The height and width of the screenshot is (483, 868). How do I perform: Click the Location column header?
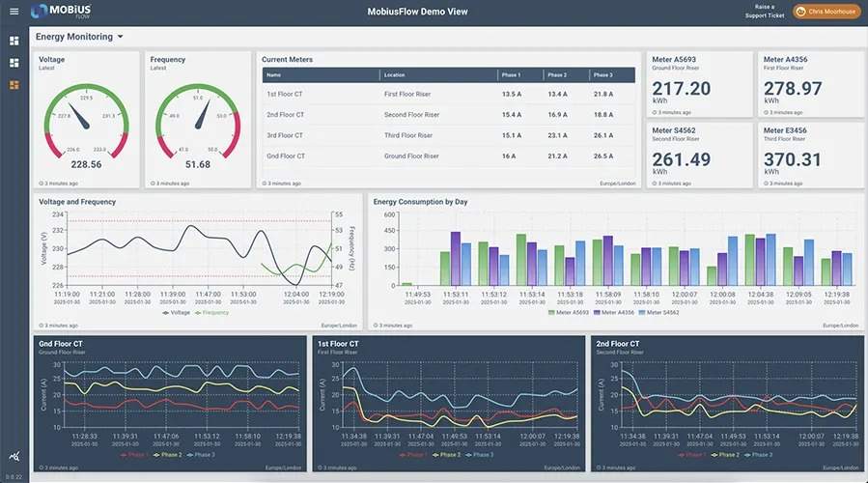[x=395, y=74]
